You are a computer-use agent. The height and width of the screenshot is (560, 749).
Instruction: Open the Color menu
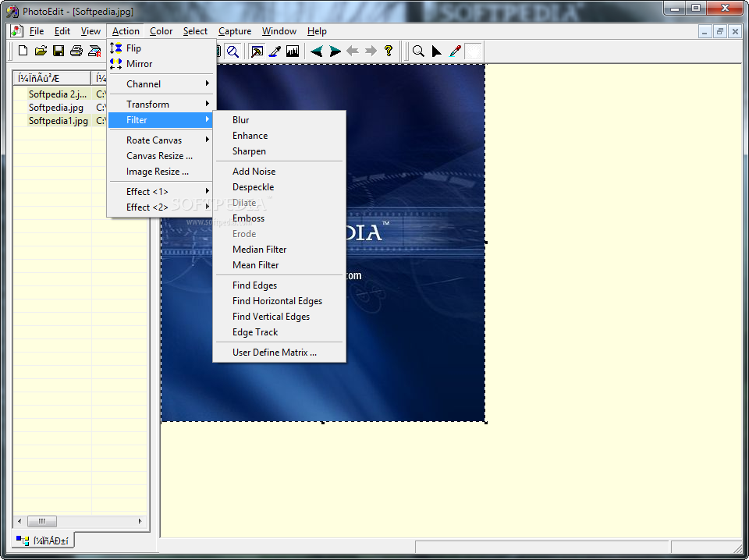pos(161,31)
